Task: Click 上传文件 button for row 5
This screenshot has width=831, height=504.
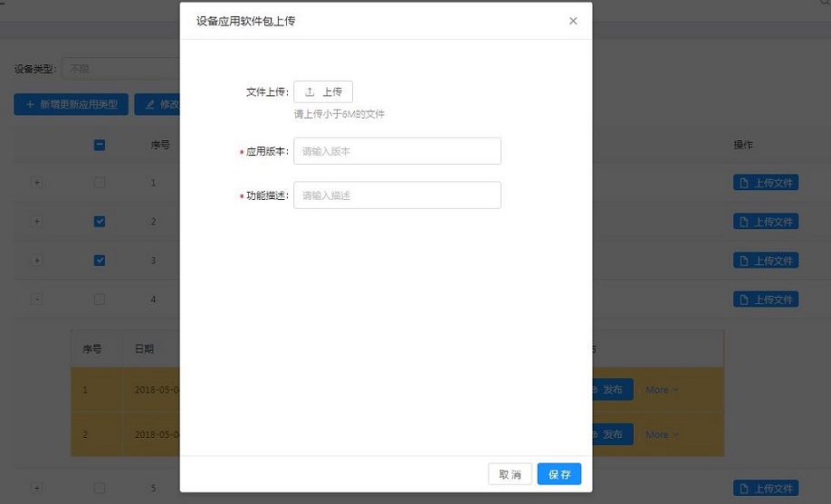Action: [766, 488]
